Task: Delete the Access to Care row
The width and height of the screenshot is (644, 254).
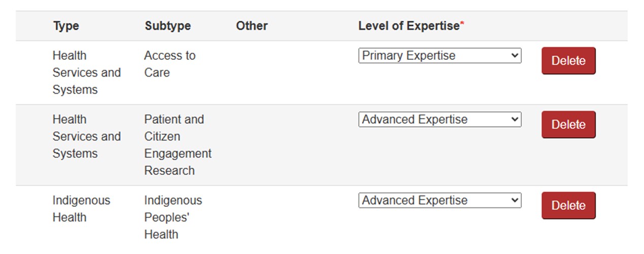Action: 568,61
